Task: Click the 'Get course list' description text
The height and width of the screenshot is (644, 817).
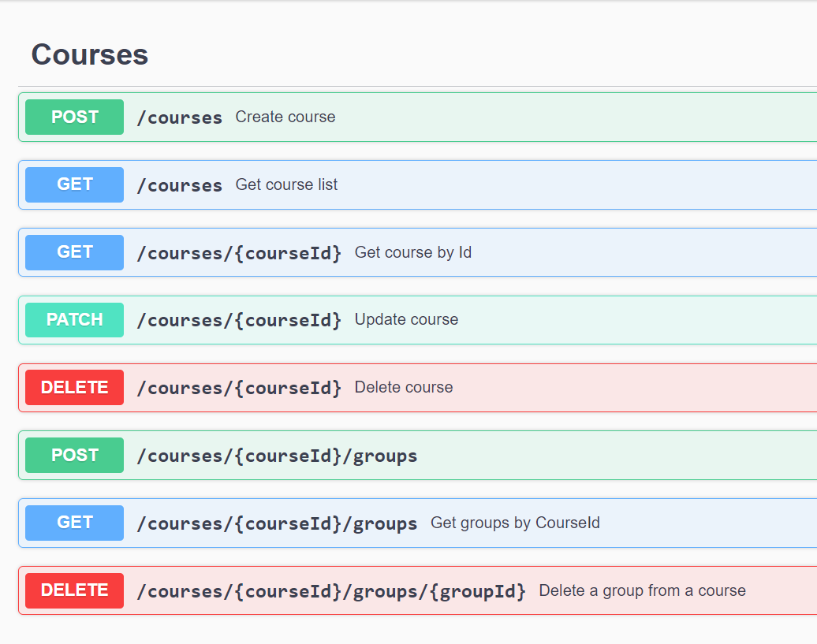Action: click(x=286, y=184)
